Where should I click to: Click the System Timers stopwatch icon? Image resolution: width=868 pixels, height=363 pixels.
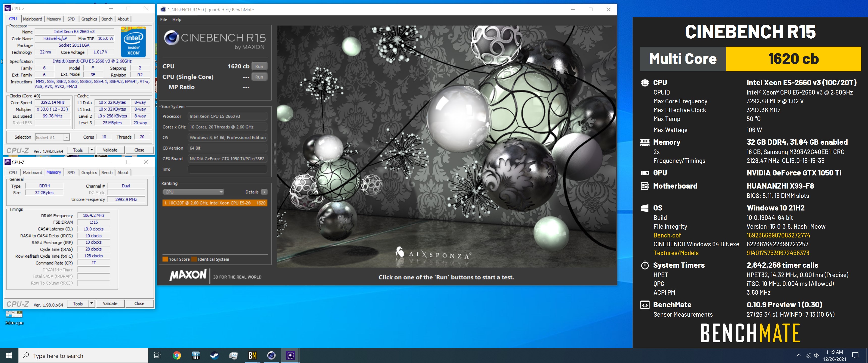point(645,265)
